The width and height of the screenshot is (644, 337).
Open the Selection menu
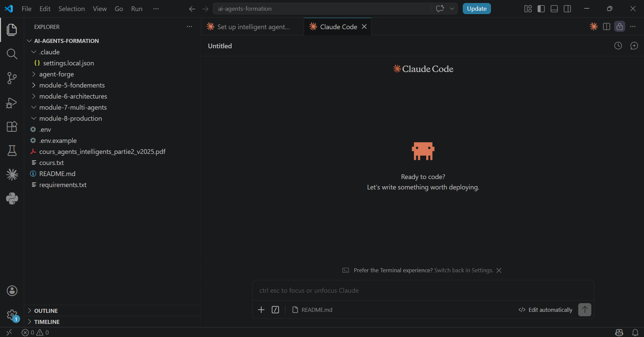pos(71,9)
